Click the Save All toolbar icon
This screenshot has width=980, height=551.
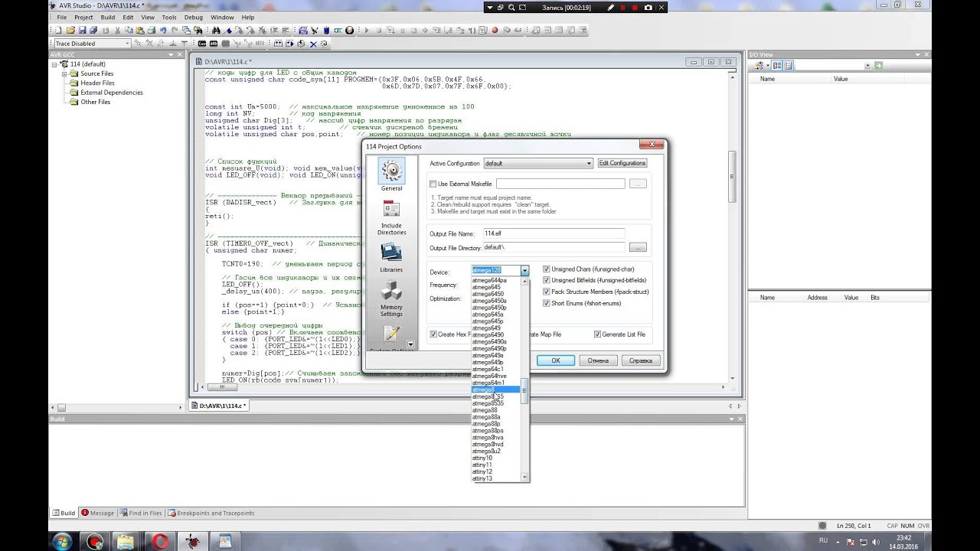(x=93, y=31)
